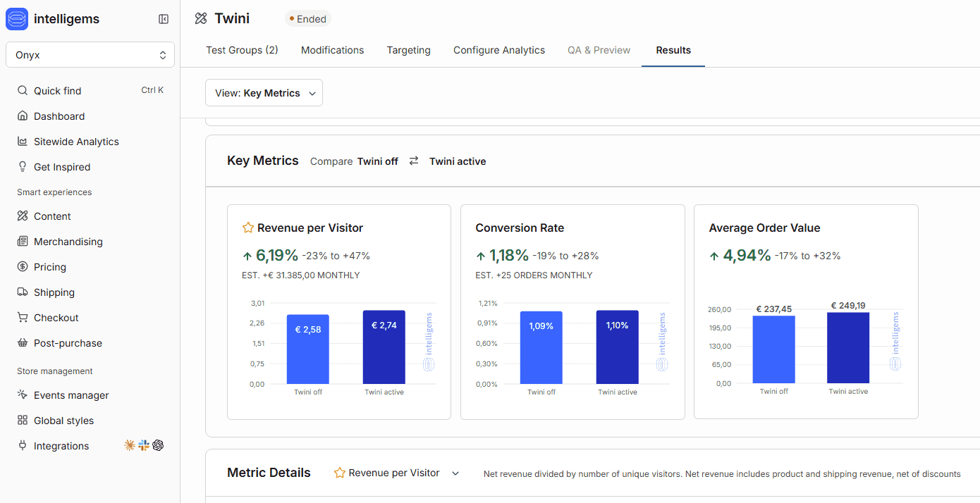
Task: Open the Test Groups (2) tab
Action: pos(242,50)
